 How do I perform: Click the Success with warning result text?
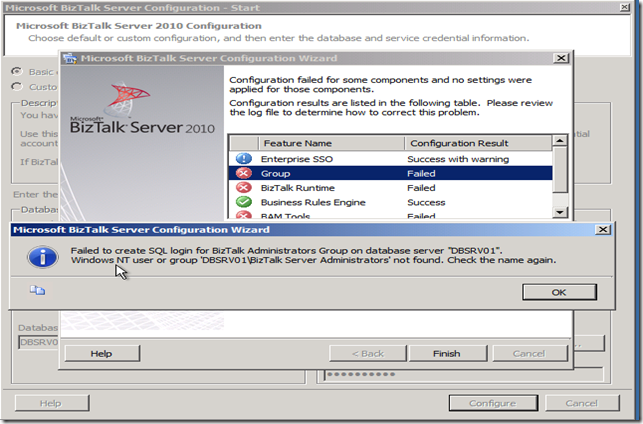tap(458, 159)
